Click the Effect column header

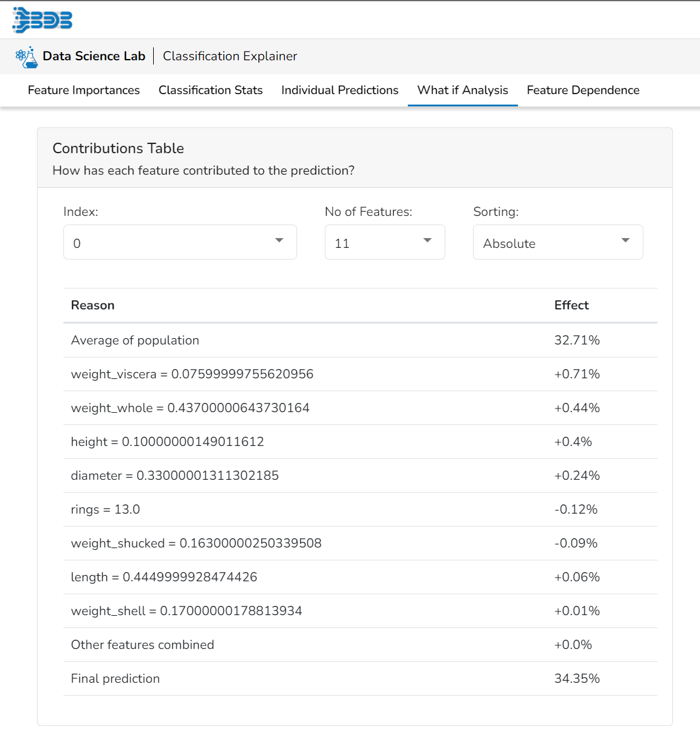[571, 305]
